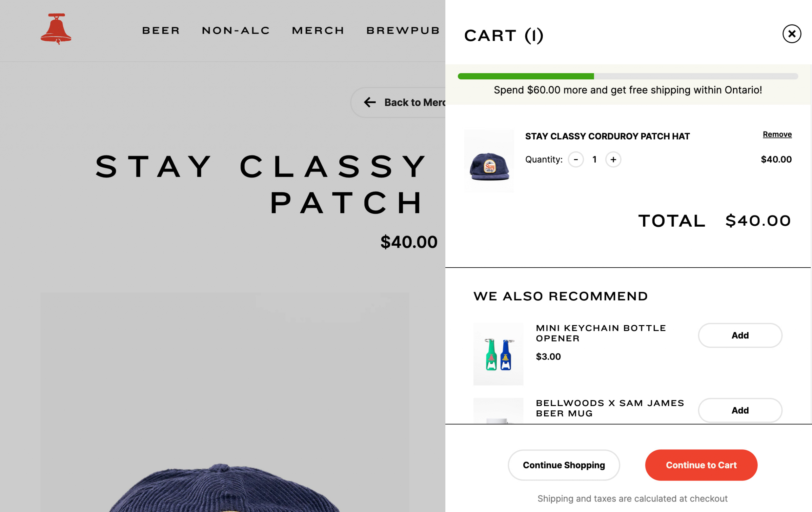Click the free shipping progress bar
Image resolution: width=812 pixels, height=512 pixels.
point(627,76)
